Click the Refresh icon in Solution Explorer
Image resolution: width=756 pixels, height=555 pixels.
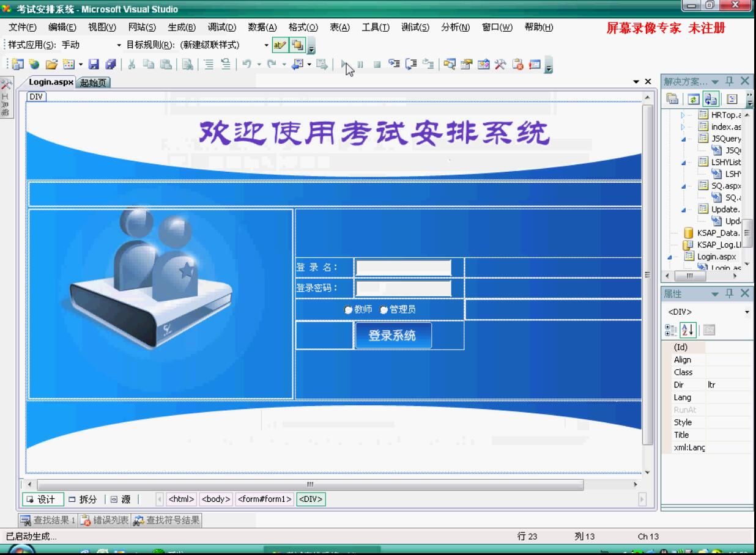pyautogui.click(x=694, y=99)
